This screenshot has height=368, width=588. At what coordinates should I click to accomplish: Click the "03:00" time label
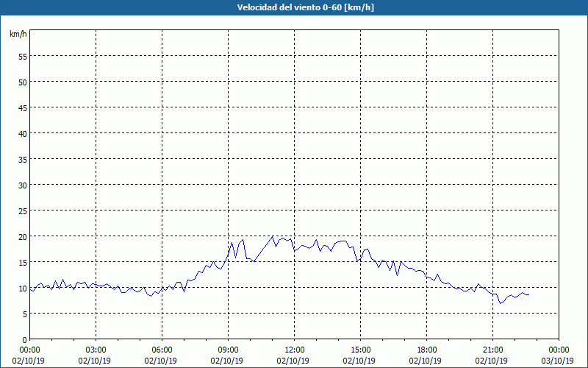[96, 350]
